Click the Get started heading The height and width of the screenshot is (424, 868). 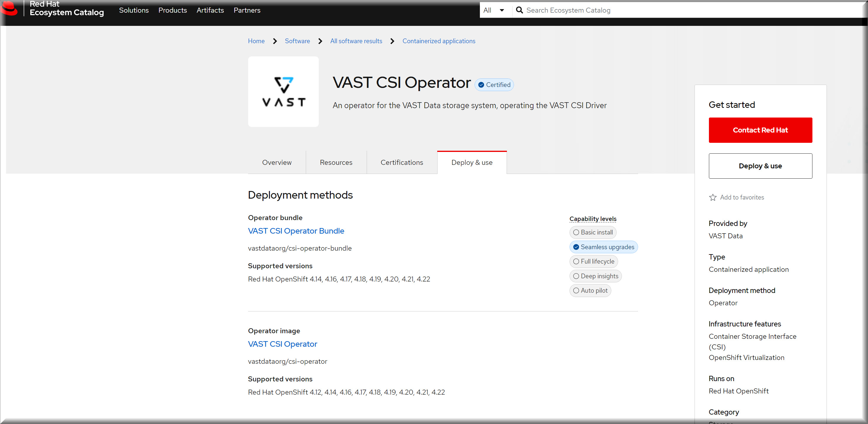(732, 105)
